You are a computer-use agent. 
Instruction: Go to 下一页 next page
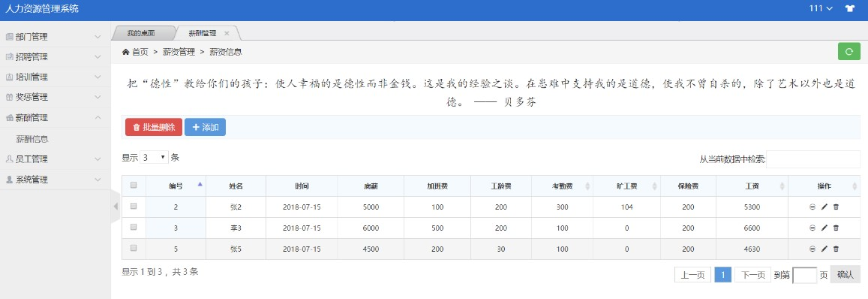click(x=753, y=275)
